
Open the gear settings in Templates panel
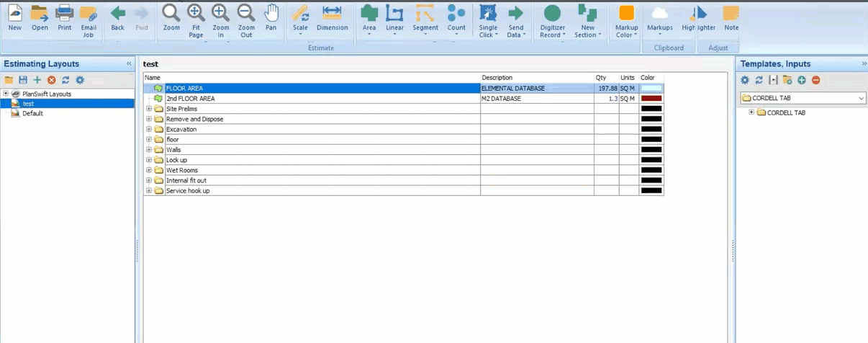coord(745,80)
